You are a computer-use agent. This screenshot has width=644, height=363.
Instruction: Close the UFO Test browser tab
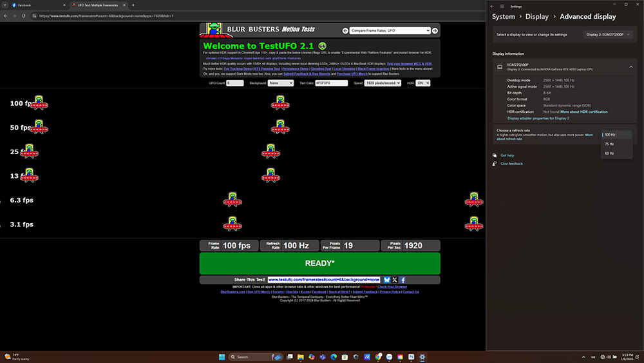click(x=124, y=5)
